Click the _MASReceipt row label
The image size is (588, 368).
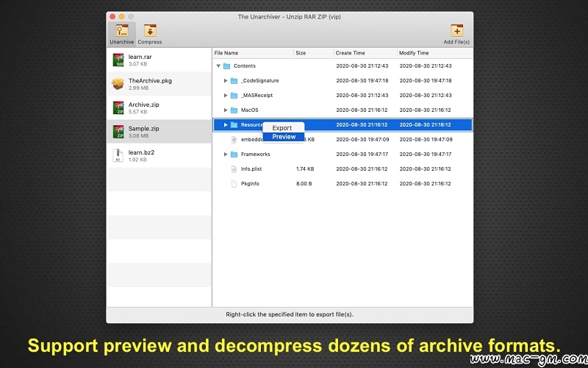coord(257,96)
